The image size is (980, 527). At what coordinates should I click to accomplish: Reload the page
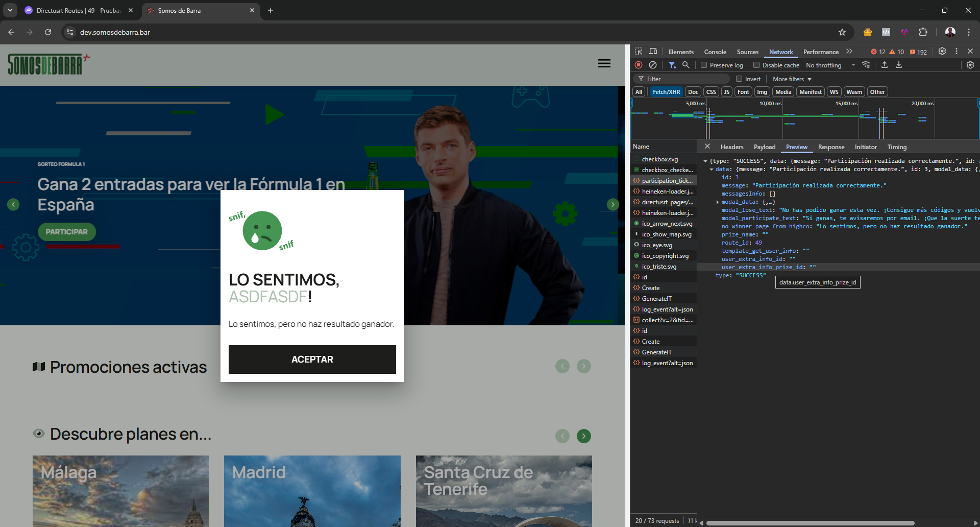(x=48, y=32)
